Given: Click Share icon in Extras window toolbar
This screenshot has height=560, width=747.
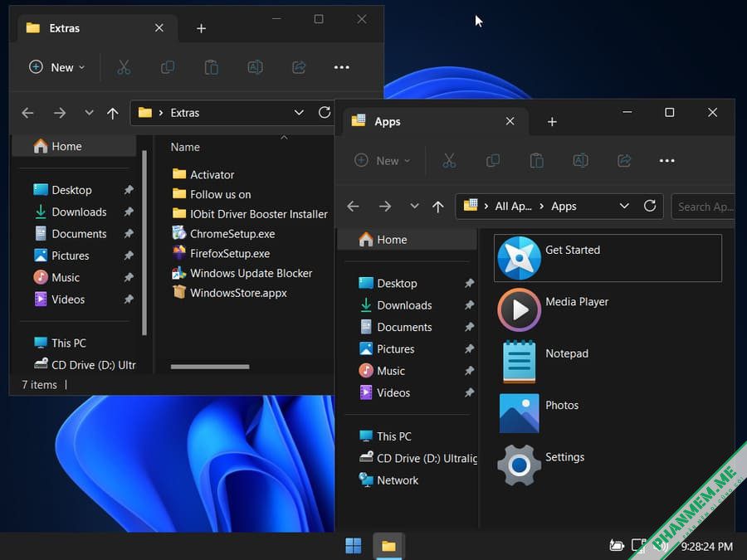Looking at the screenshot, I should [x=299, y=68].
